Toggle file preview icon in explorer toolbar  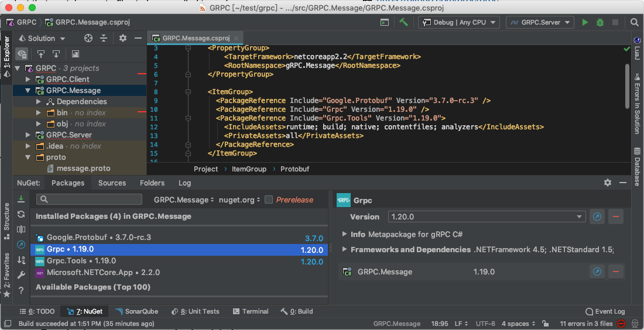pos(75,54)
